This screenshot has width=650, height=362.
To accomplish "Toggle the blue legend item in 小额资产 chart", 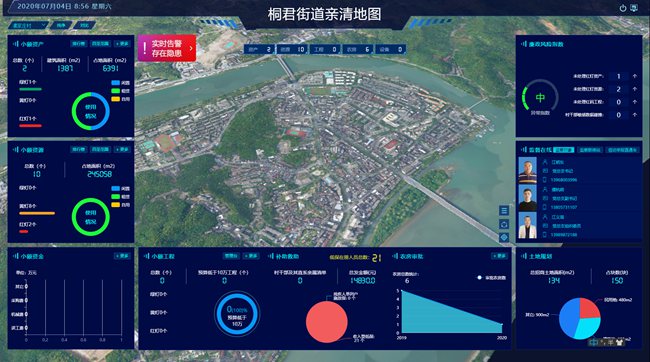I will tap(120, 83).
